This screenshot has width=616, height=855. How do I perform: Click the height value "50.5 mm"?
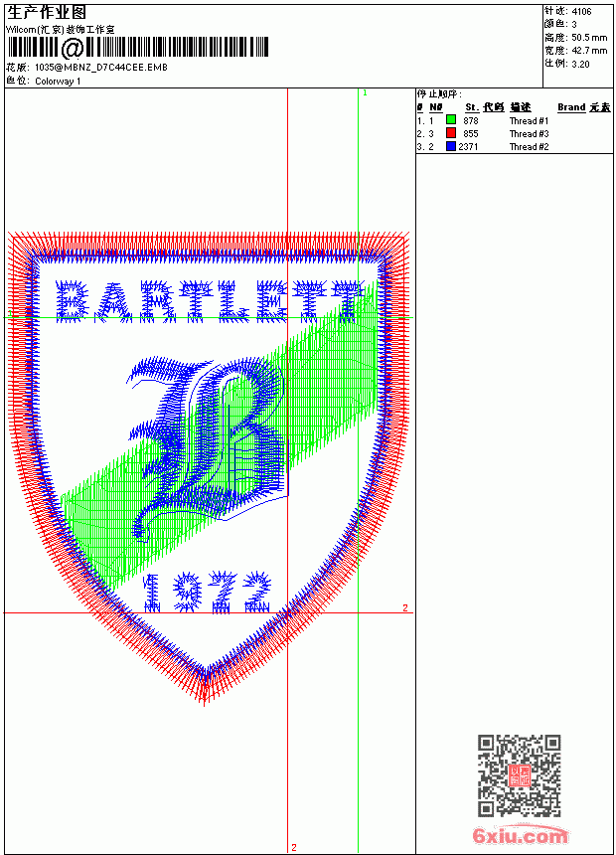pyautogui.click(x=589, y=38)
